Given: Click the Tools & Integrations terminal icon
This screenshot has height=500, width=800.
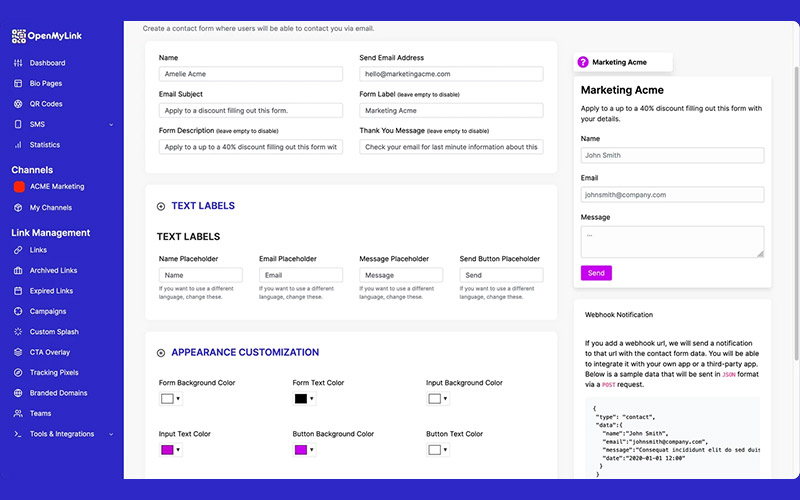Looking at the screenshot, I should [18, 434].
